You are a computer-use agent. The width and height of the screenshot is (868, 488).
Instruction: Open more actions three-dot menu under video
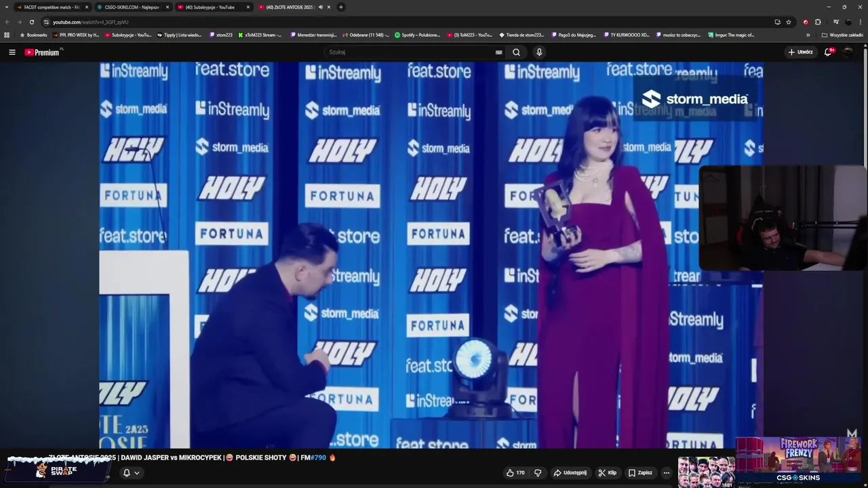(x=667, y=472)
